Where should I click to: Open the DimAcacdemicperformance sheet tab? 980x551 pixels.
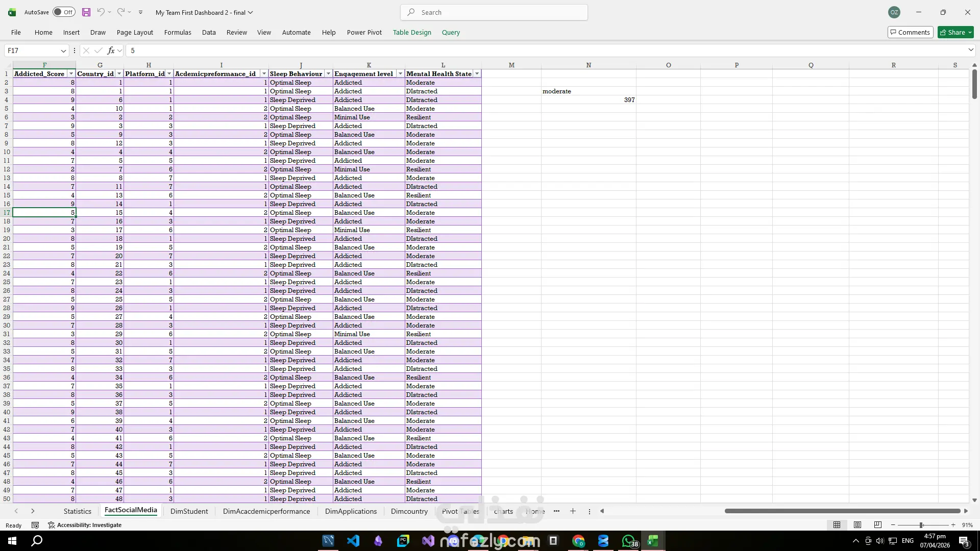coord(266,511)
